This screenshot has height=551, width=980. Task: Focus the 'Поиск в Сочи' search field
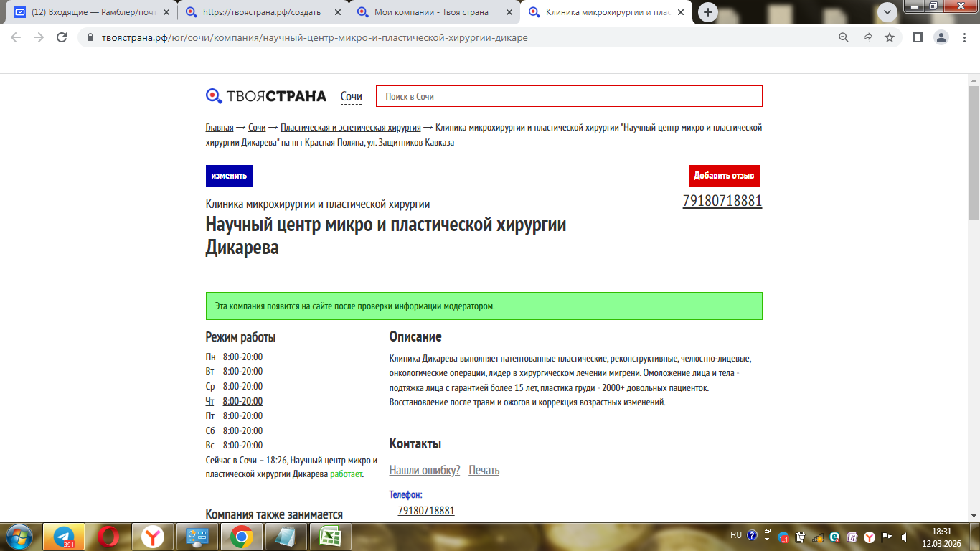[569, 96]
